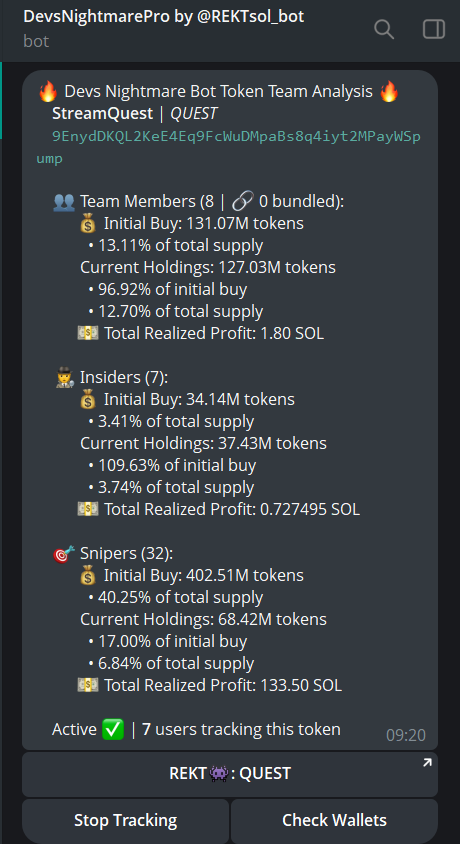460x844 pixels.
Task: Open the DevsNightmarePro chat header title
Action: tap(164, 17)
